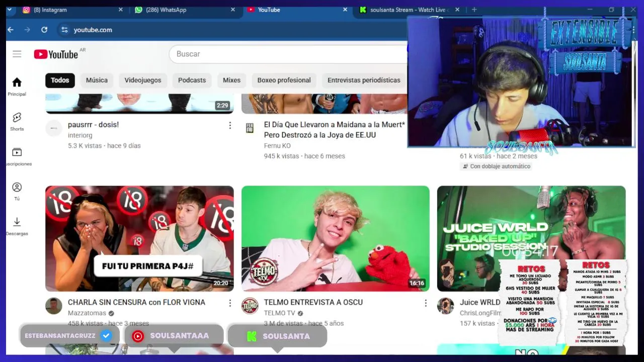Open site information icon beside youtube.com

(x=64, y=30)
